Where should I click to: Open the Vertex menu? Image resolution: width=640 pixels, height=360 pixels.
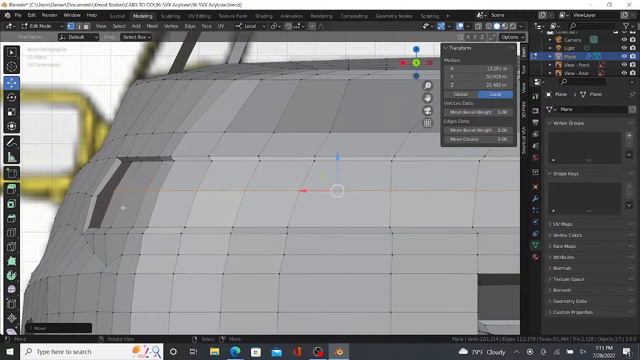click(x=171, y=26)
